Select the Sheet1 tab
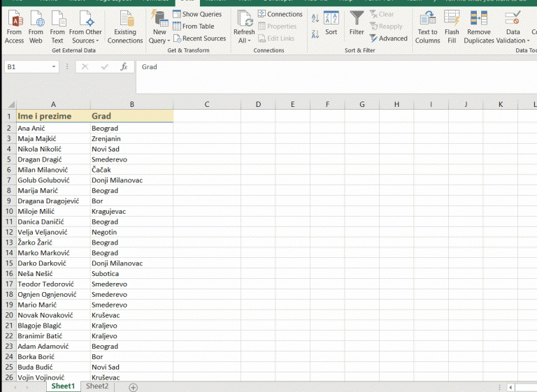 point(63,386)
